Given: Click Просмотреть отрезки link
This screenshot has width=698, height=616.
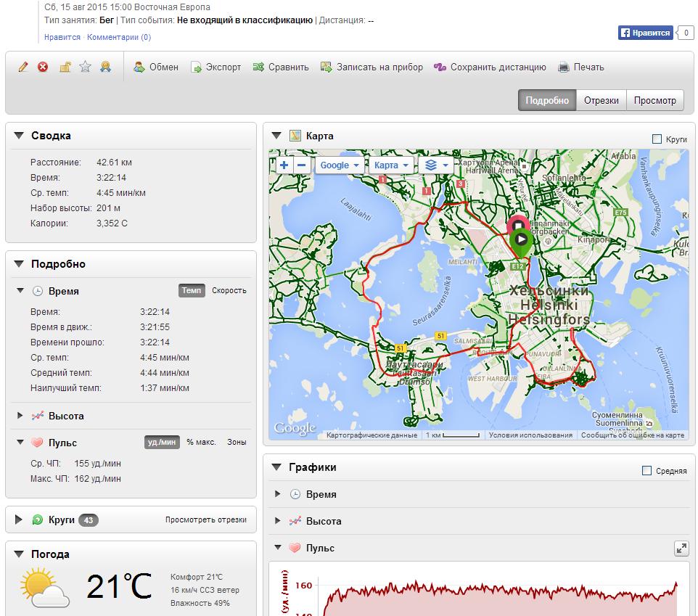Looking at the screenshot, I should coord(205,520).
